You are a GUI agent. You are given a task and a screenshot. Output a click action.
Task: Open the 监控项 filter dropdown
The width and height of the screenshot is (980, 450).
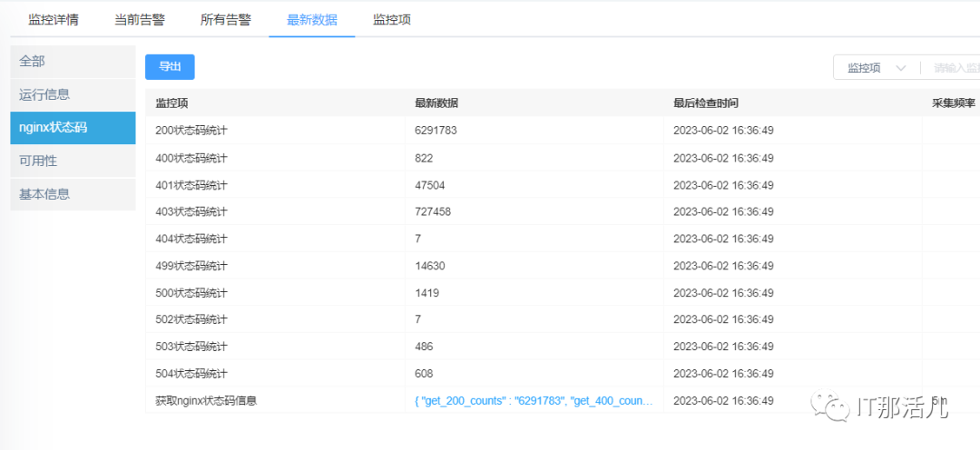[877, 68]
